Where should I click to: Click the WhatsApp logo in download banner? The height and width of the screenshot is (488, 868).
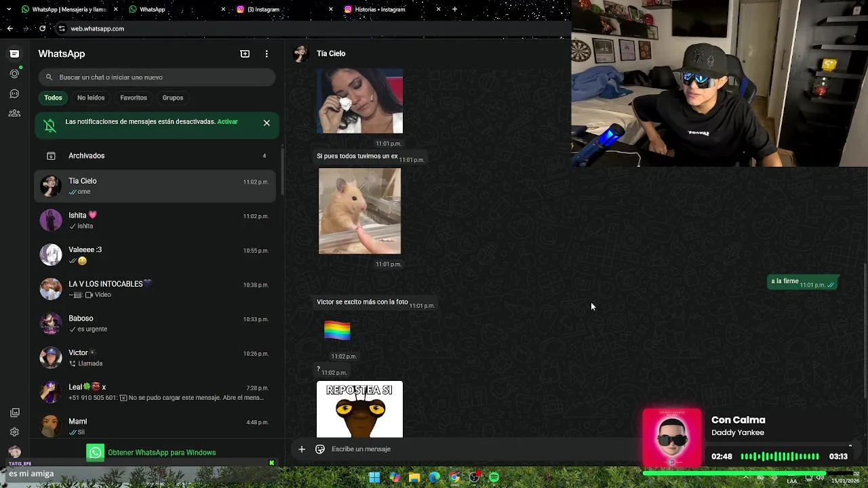coord(96,453)
